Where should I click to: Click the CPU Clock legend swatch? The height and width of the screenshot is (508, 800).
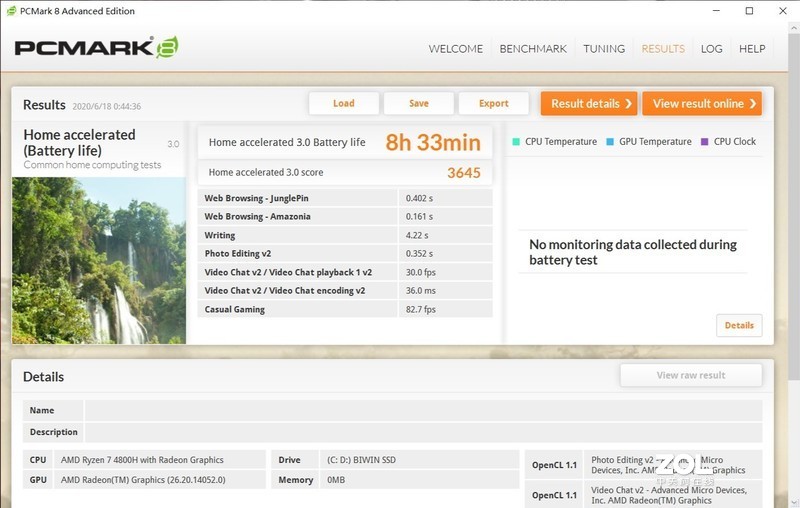coord(705,142)
